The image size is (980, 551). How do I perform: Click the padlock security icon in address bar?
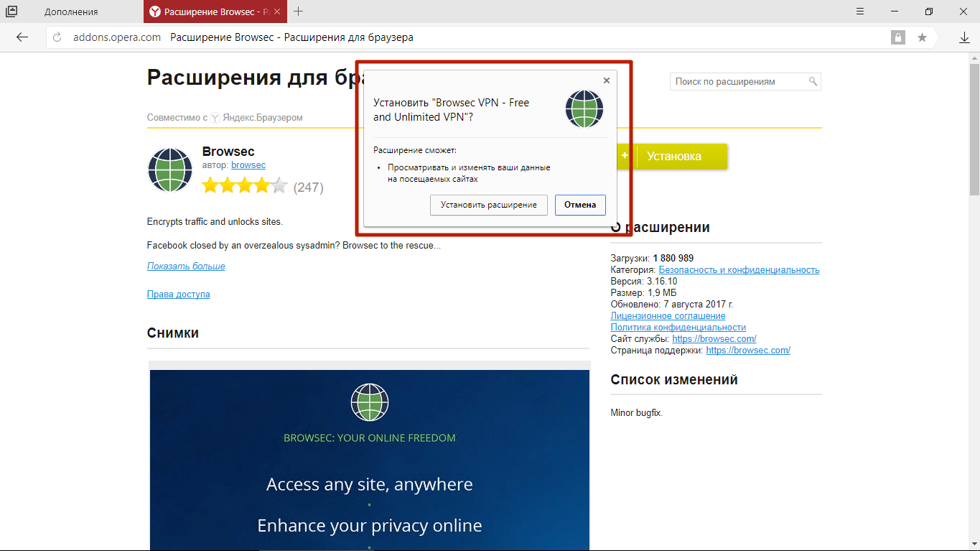897,37
